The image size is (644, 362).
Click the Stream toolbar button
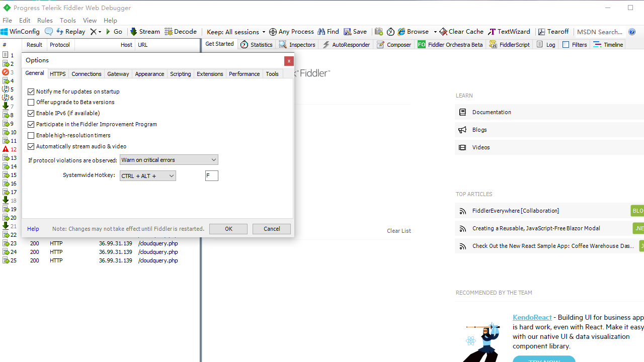145,32
